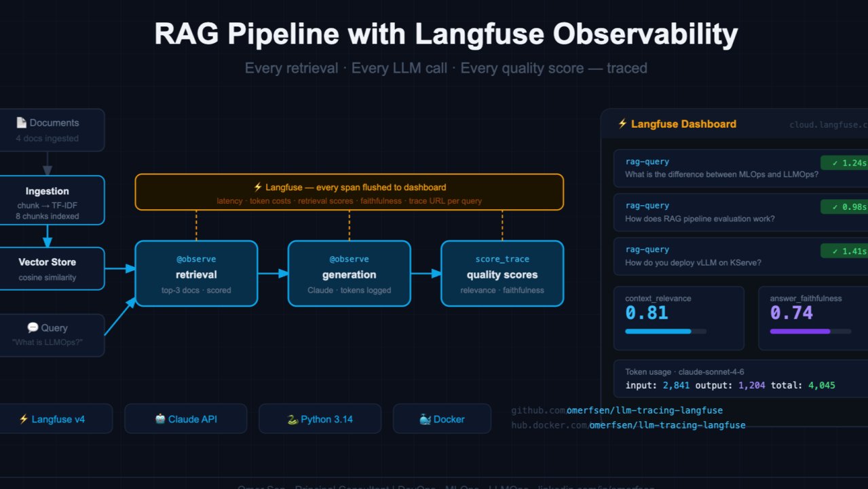The height and width of the screenshot is (489, 868).
Task: Select the Documents node
Action: pyautogui.click(x=52, y=130)
